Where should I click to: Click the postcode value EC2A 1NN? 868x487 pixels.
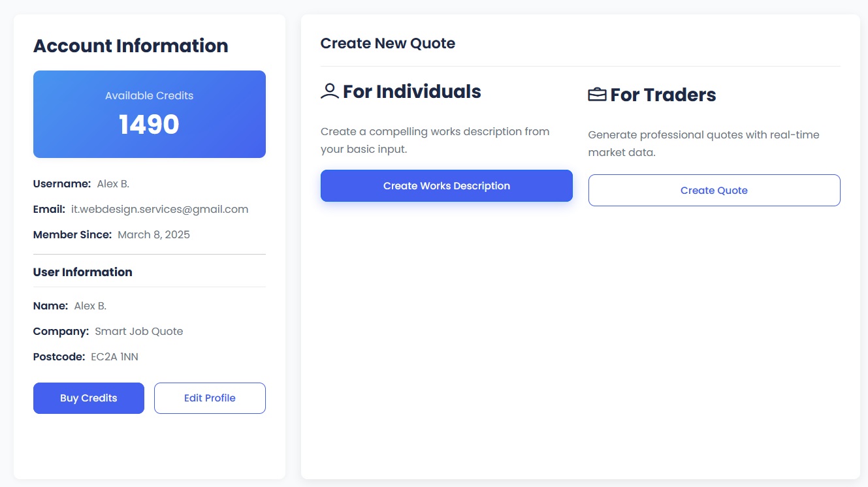pyautogui.click(x=115, y=357)
